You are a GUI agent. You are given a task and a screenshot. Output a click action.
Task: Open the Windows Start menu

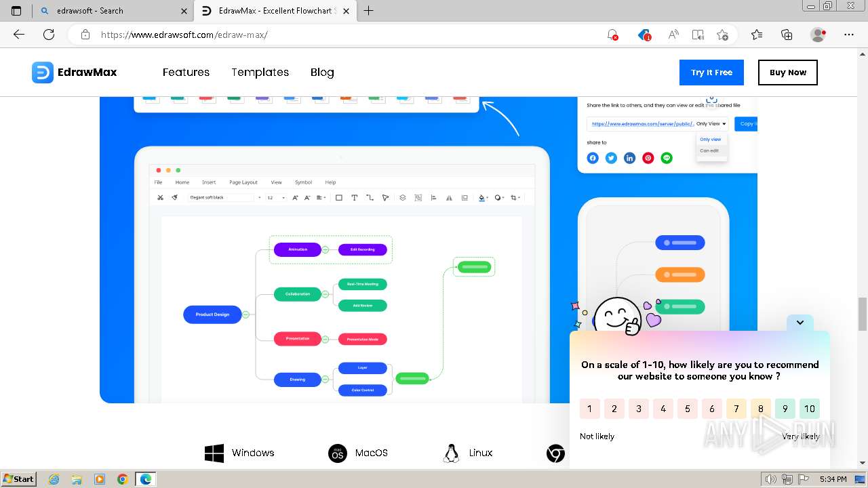(19, 479)
